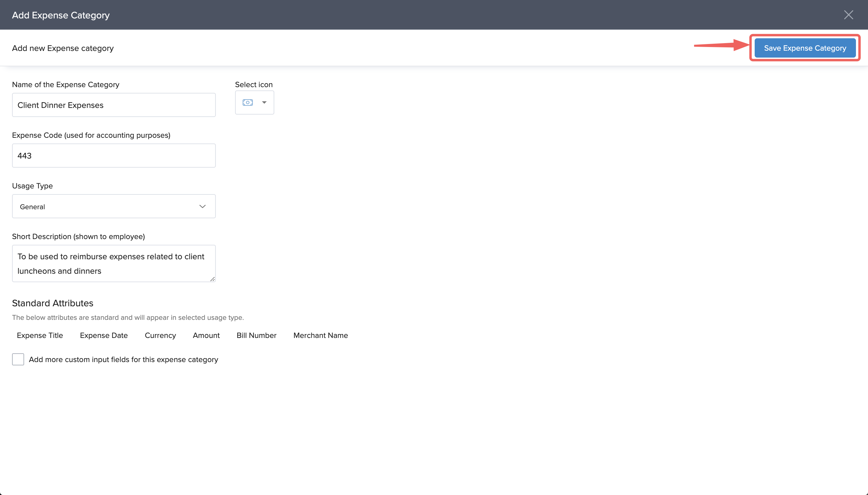This screenshot has height=495, width=868.
Task: Click the Merchant Name attribute
Action: tap(320, 335)
